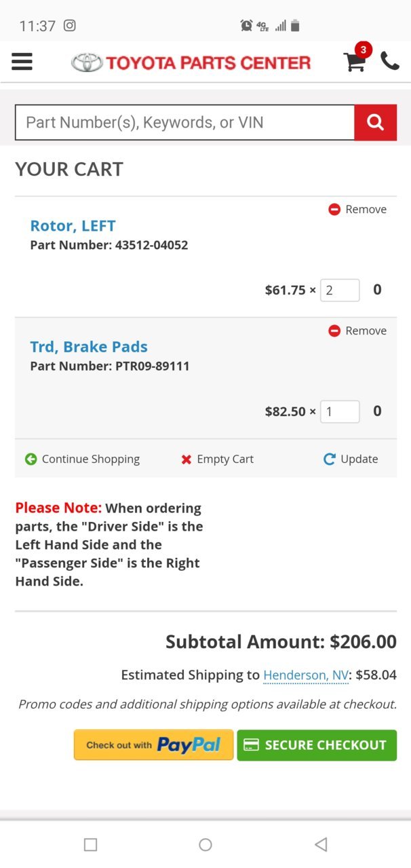The height and width of the screenshot is (868, 411).
Task: Select the Rotor quantity field
Action: tap(340, 290)
